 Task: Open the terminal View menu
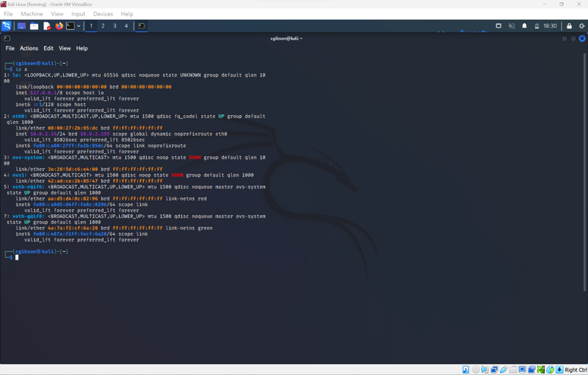65,48
